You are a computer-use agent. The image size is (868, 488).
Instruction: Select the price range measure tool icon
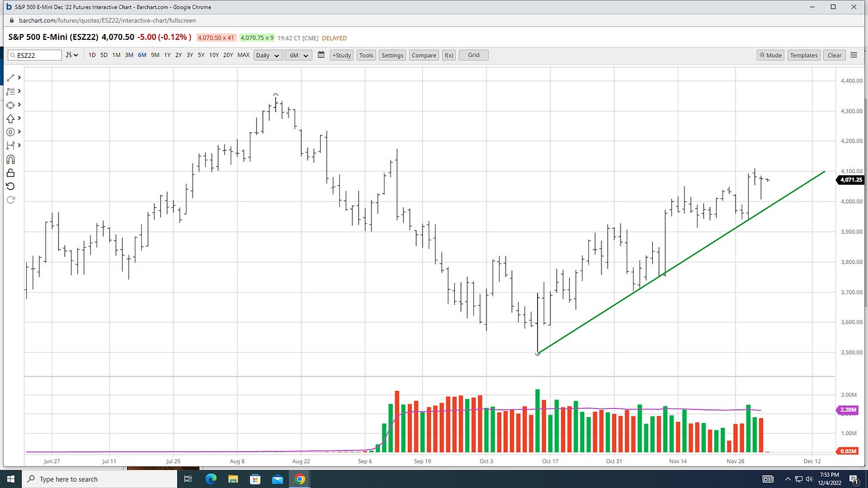point(10,145)
